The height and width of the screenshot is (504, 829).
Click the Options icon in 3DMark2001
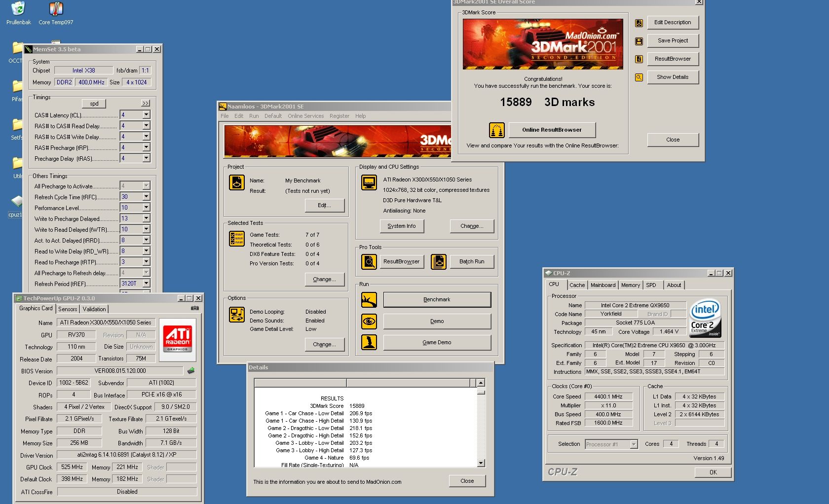pos(237,315)
